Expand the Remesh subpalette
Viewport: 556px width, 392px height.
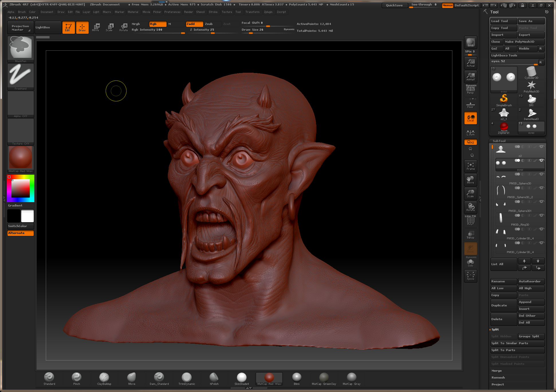pos(498,377)
